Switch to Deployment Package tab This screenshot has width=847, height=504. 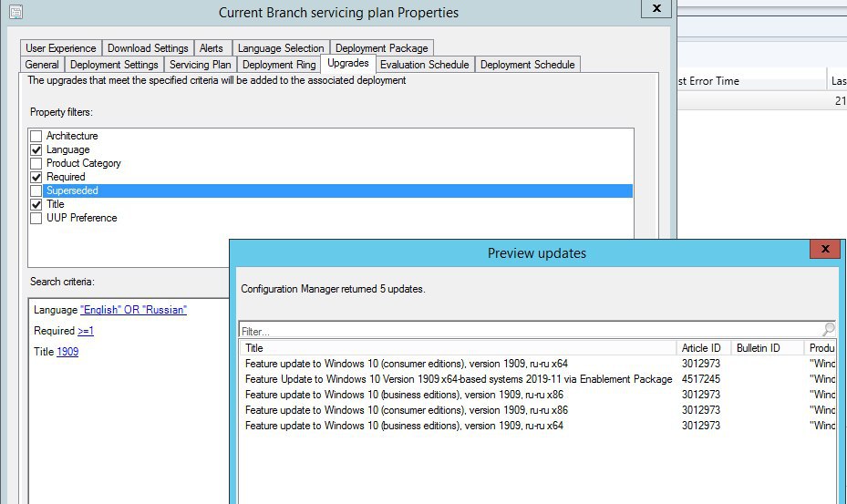pos(381,48)
